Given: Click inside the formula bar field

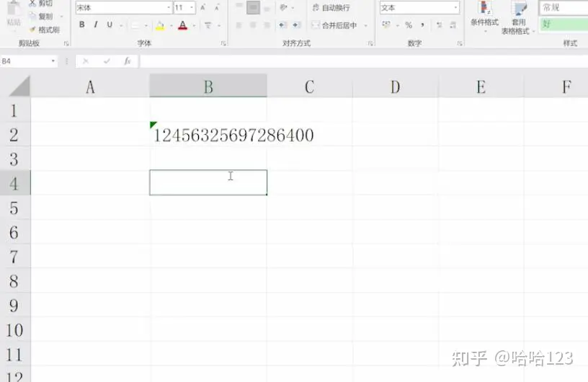Looking at the screenshot, I should click(364, 61).
